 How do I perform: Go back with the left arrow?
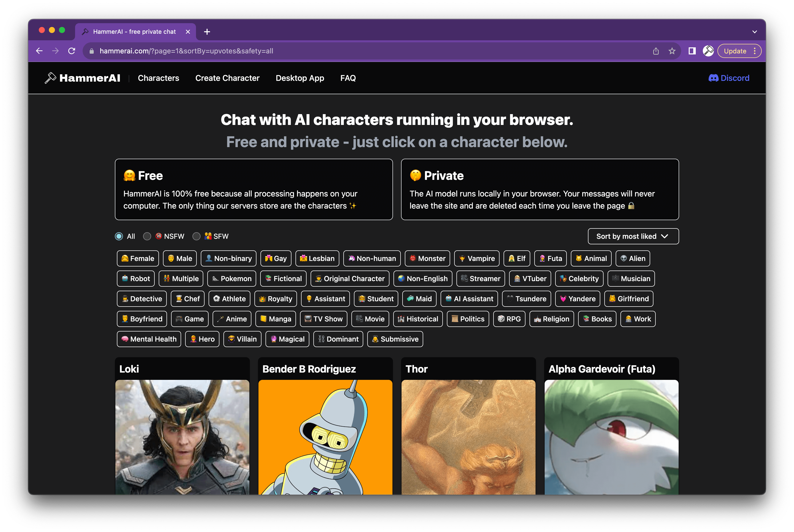[x=39, y=51]
